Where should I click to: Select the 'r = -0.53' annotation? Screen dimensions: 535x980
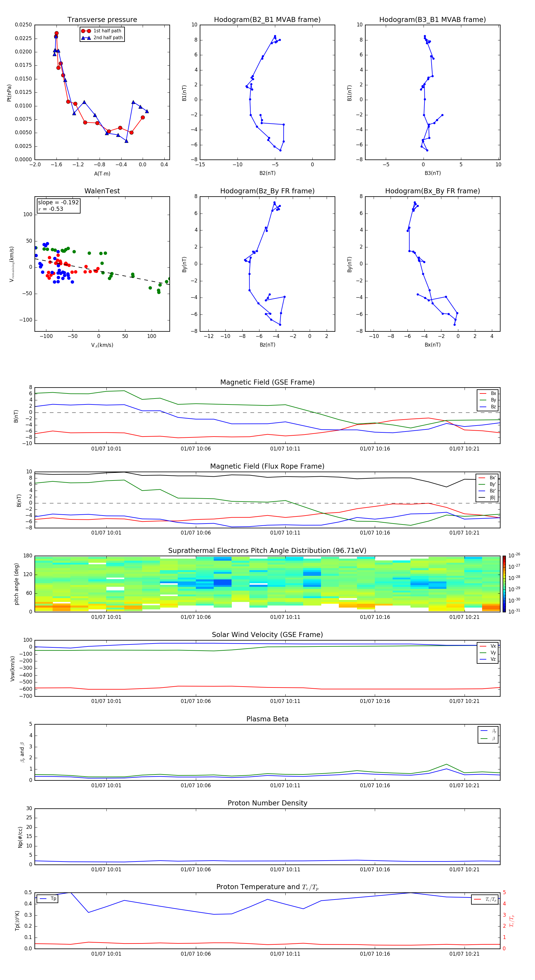click(51, 209)
